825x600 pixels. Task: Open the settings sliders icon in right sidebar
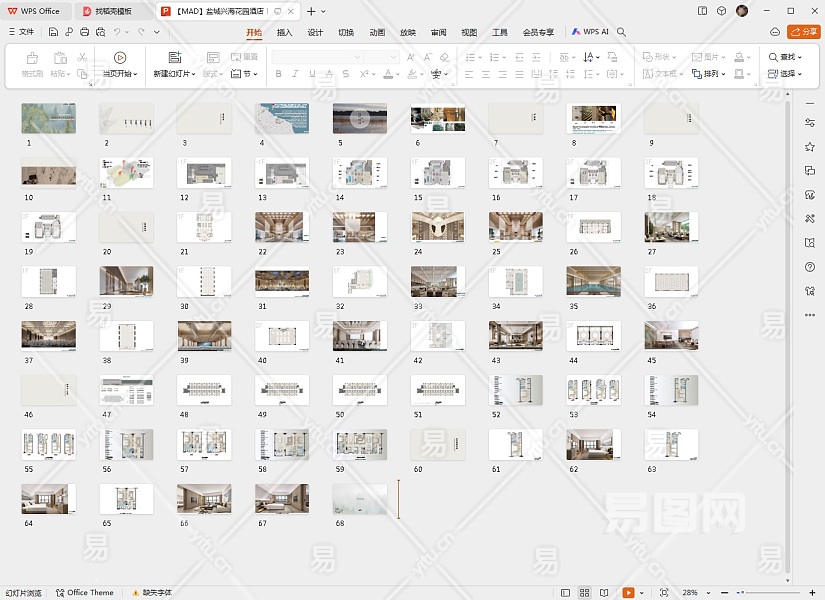[809, 122]
